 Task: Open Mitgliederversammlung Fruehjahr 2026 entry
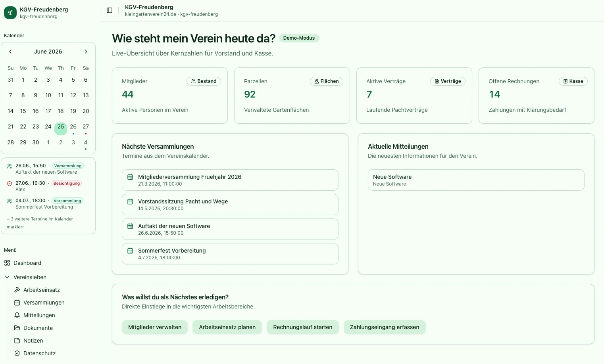click(230, 180)
